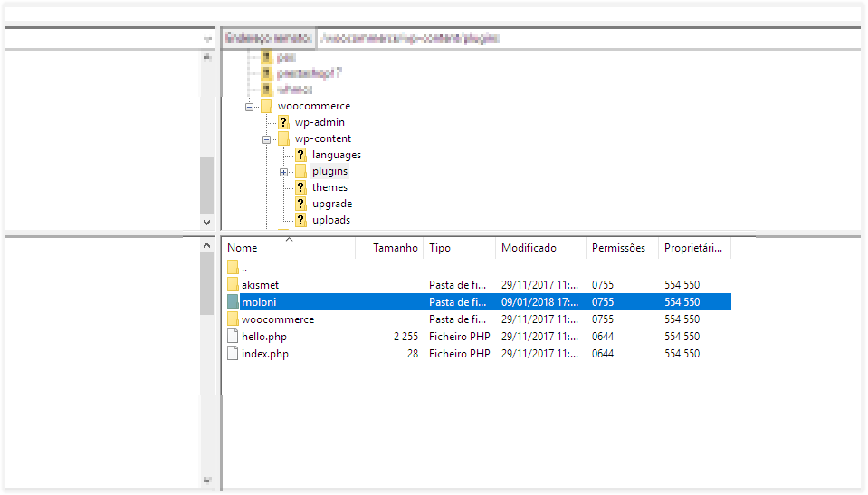This screenshot has width=868, height=495.
Task: Select the index.php file
Action: coord(479,353)
